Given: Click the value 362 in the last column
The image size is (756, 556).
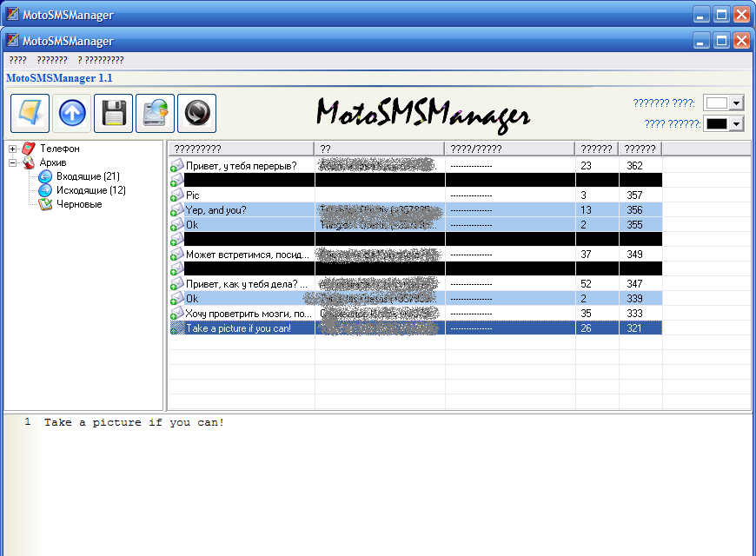Looking at the screenshot, I should [x=634, y=165].
